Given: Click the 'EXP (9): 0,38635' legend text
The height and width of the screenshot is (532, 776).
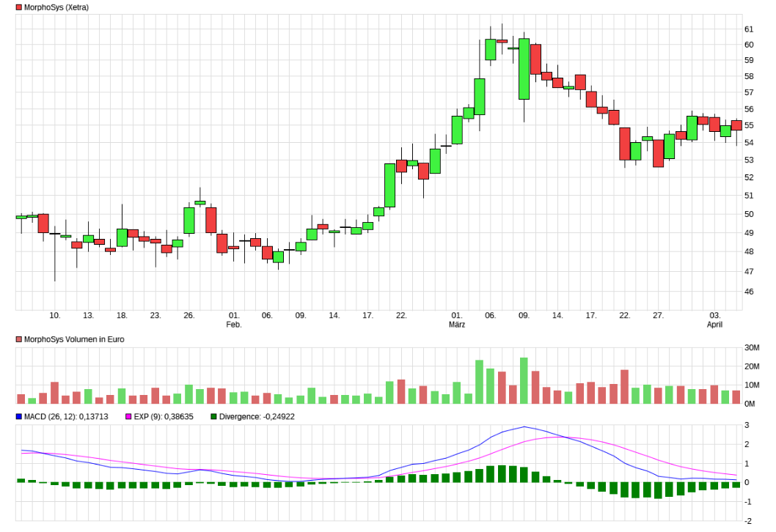Looking at the screenshot, I should (164, 417).
